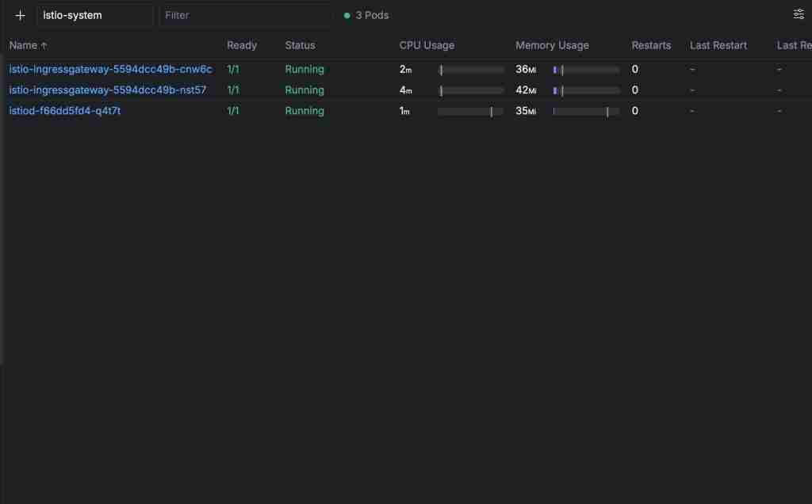The width and height of the screenshot is (812, 504).
Task: Click the Last Restart column header
Action: coord(718,45)
